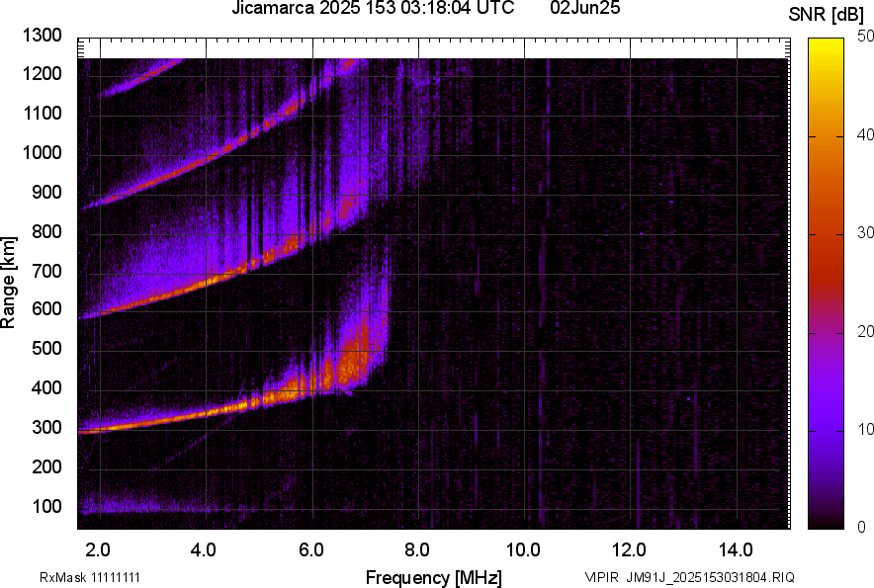Click range axis tick 300

coord(46,428)
